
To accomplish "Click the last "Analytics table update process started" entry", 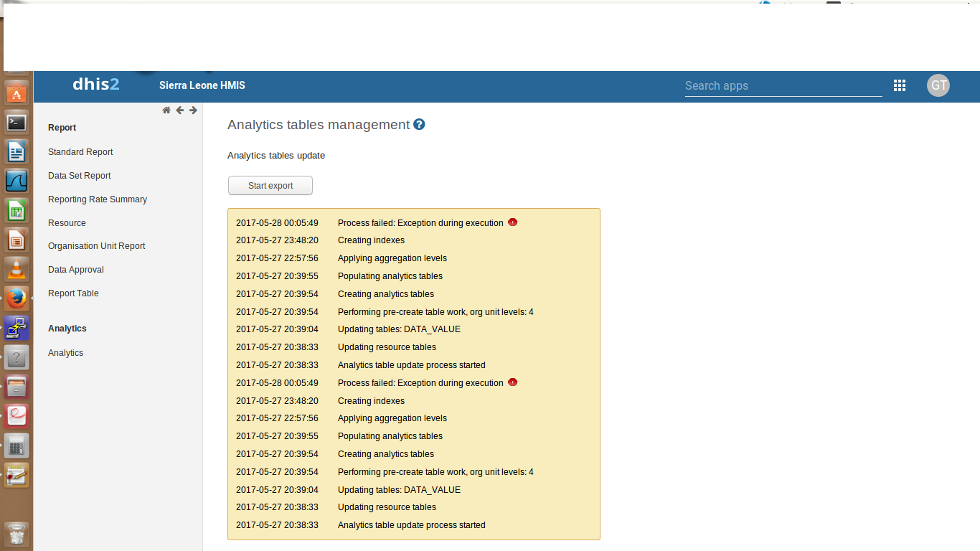I will pos(412,525).
